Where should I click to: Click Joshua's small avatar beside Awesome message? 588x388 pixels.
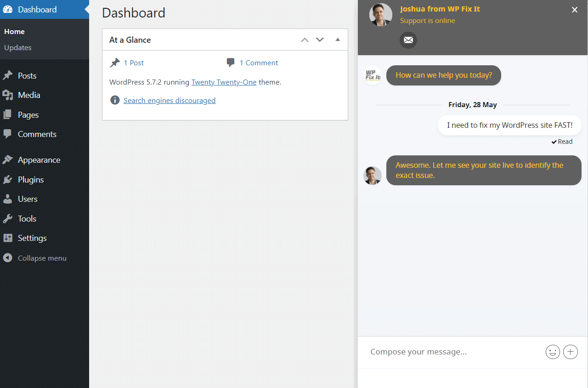click(373, 176)
